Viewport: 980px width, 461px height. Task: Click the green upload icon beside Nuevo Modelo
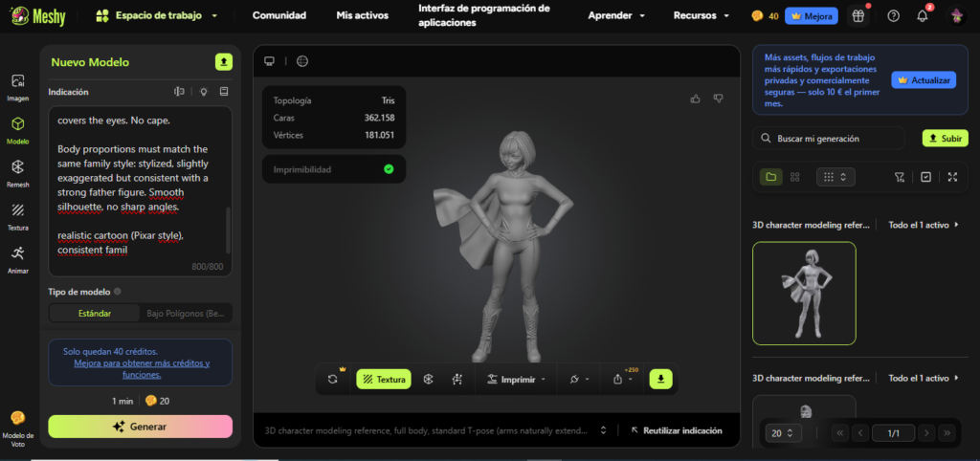coord(224,62)
